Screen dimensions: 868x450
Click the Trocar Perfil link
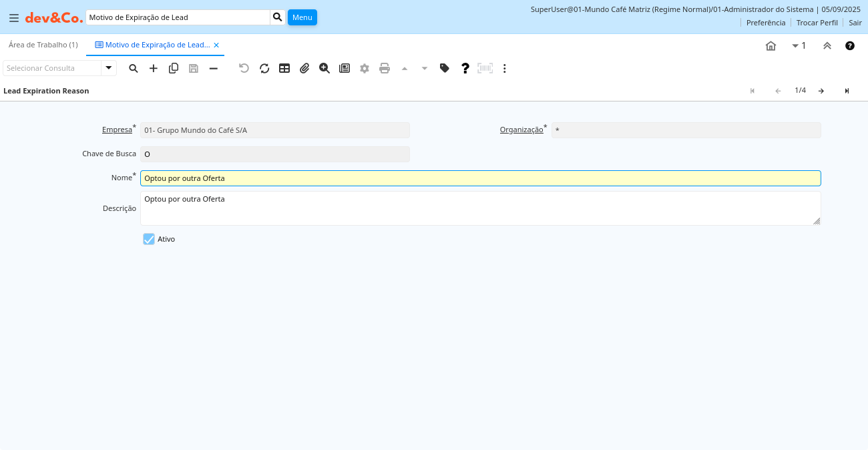coord(817,23)
